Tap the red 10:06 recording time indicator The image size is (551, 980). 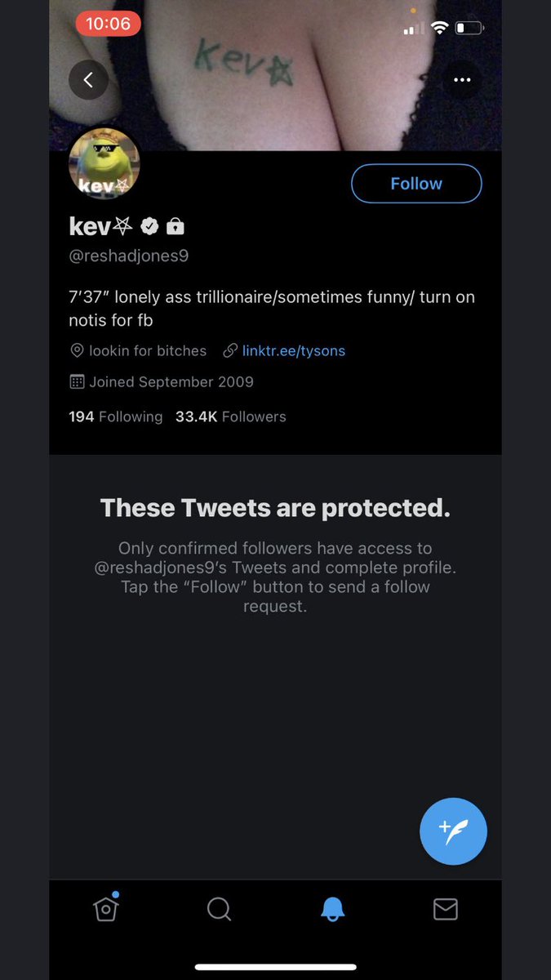click(x=109, y=24)
